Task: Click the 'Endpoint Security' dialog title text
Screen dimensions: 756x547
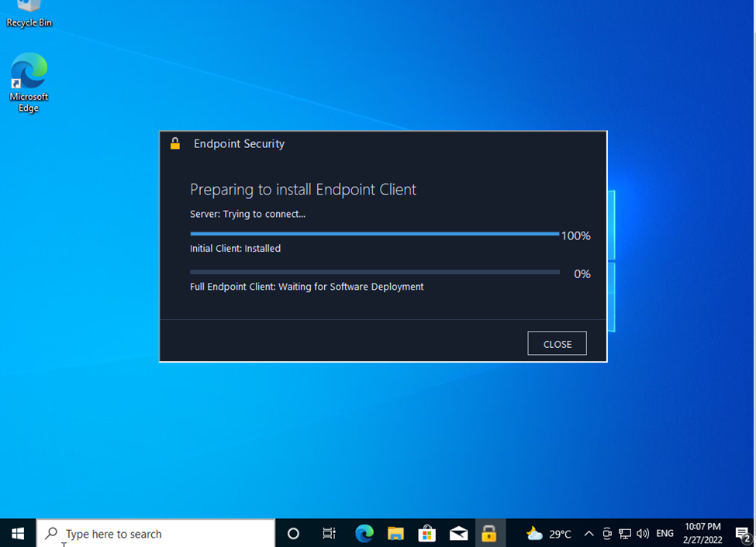Action: coord(239,143)
